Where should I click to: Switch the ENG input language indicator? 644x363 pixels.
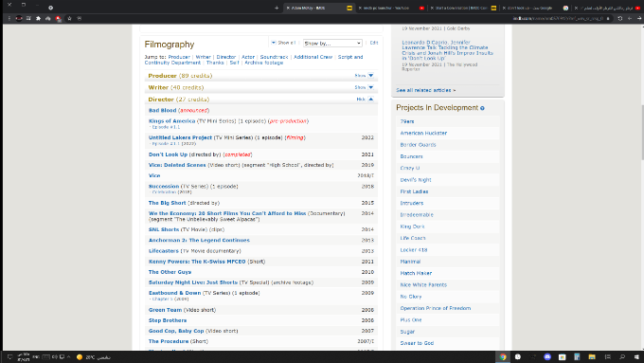[36, 356]
